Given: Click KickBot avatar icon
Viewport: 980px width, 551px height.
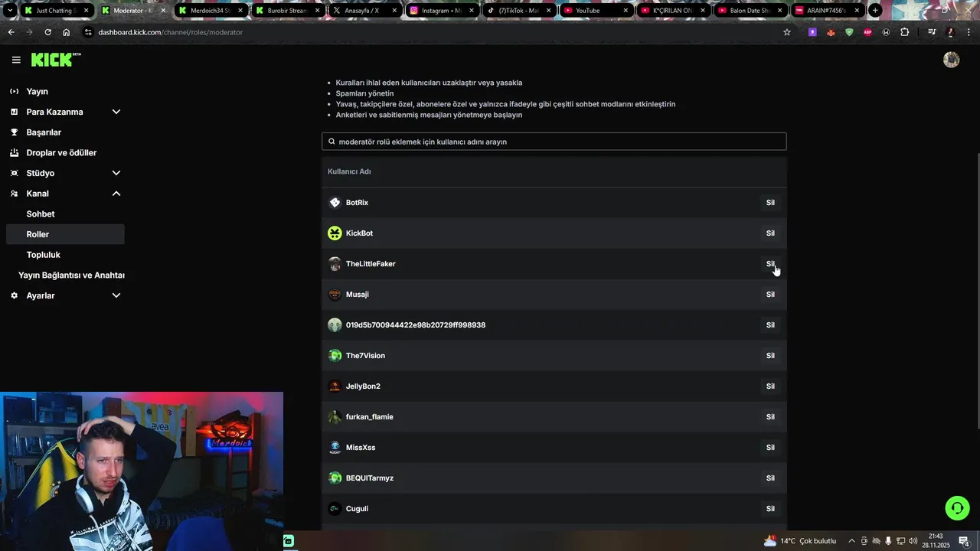Looking at the screenshot, I should (x=335, y=233).
